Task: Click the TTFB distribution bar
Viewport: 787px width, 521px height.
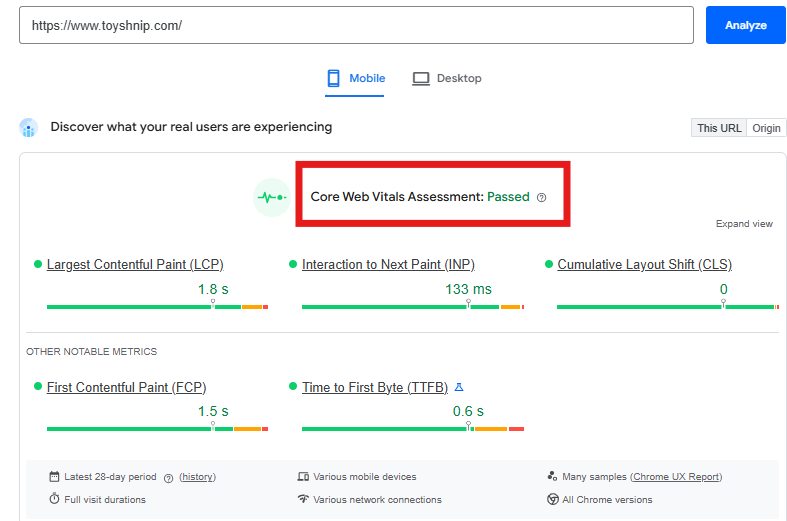Action: pos(413,429)
